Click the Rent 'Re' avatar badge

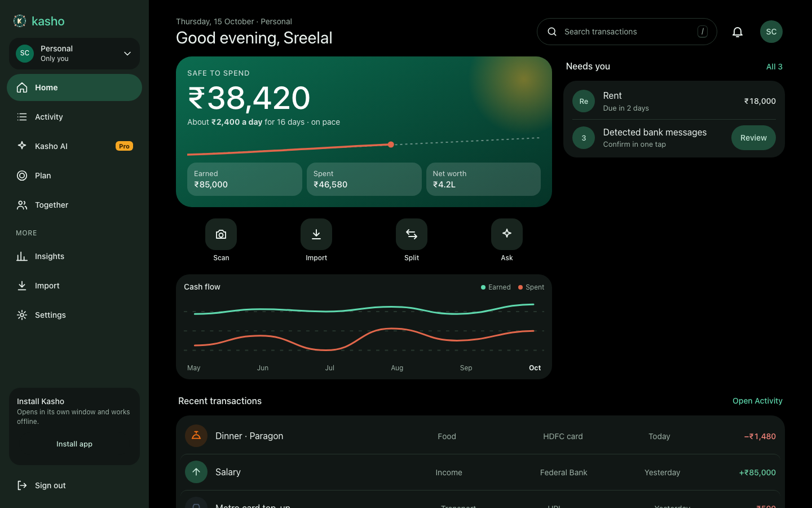(584, 101)
